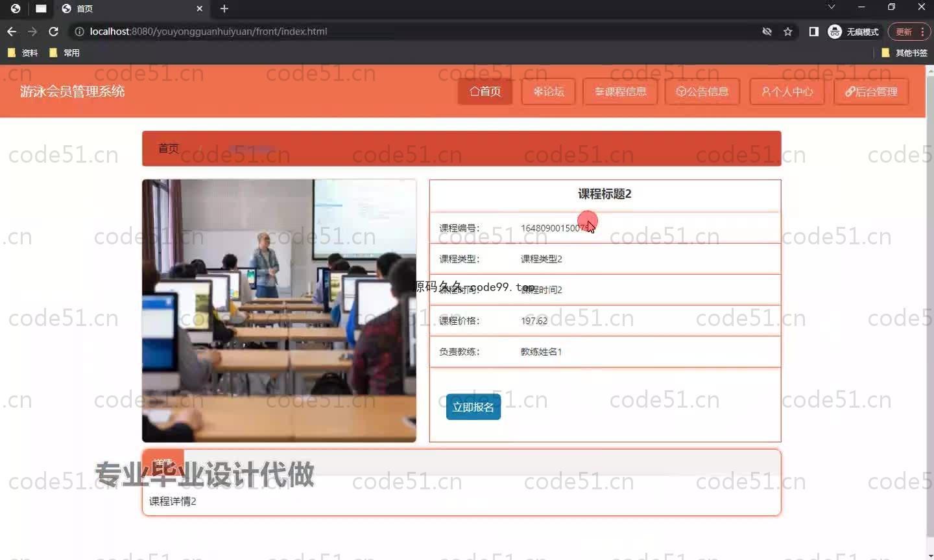
Task: Open the 资料 bookmarks folder
Action: pyautogui.click(x=23, y=52)
